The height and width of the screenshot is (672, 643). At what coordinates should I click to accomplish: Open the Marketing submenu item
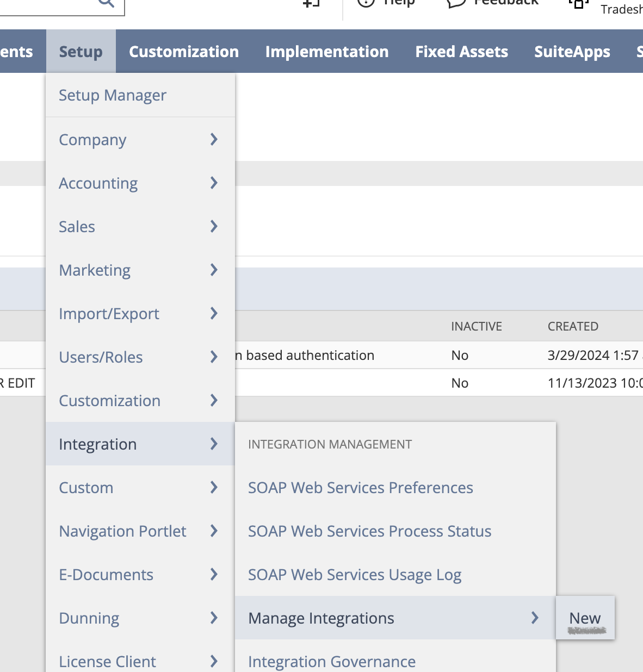140,270
